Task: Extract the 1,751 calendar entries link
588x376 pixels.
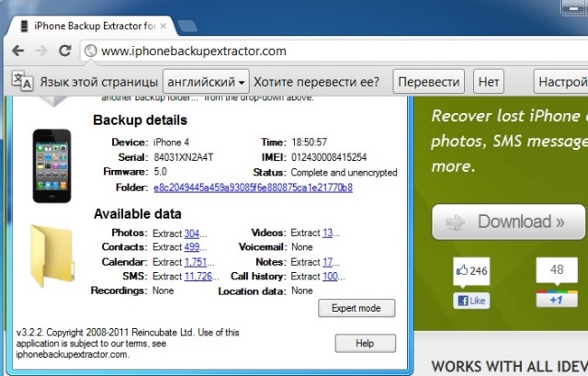Action: click(x=196, y=262)
